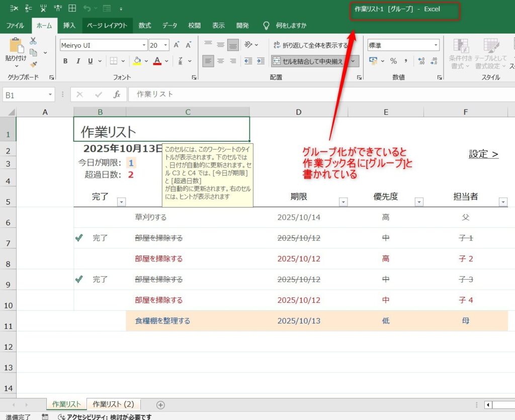This screenshot has height=420, width=515.
Task: Click the 設定 > link
Action: [483, 154]
